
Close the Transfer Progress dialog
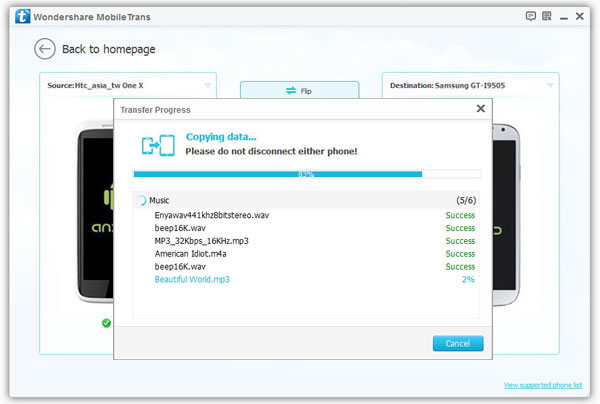tap(481, 109)
